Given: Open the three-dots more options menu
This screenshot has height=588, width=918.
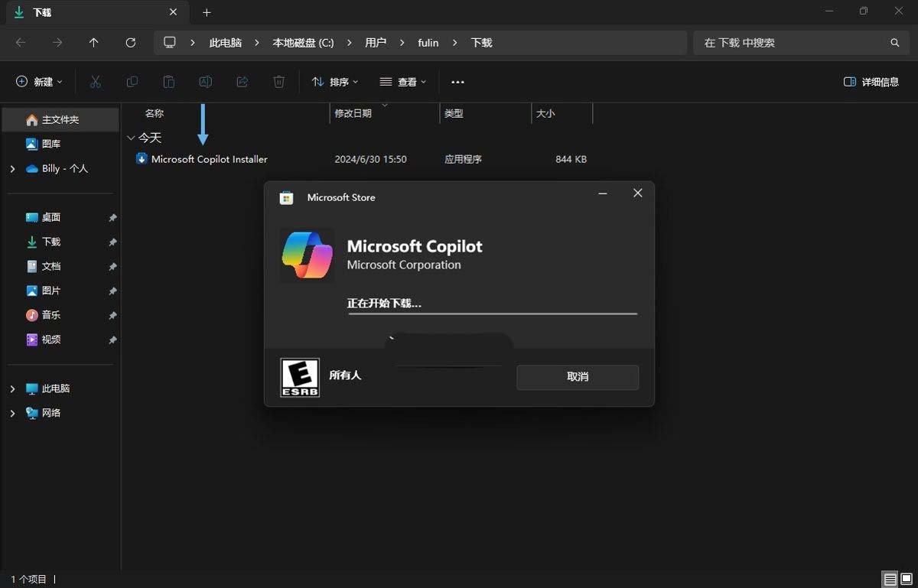Looking at the screenshot, I should tap(457, 82).
